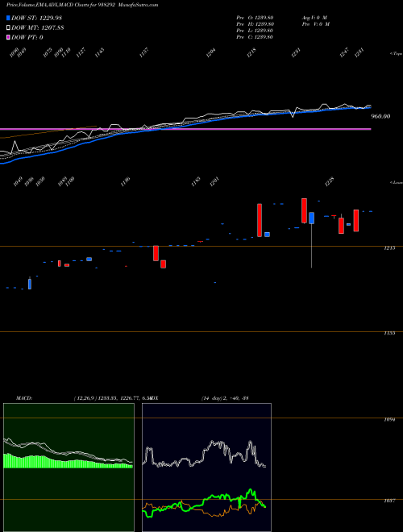This screenshot has height=532, width=403.
Task: Select the 'DOW ST: 1229.98' legend text
Action: 36,18
